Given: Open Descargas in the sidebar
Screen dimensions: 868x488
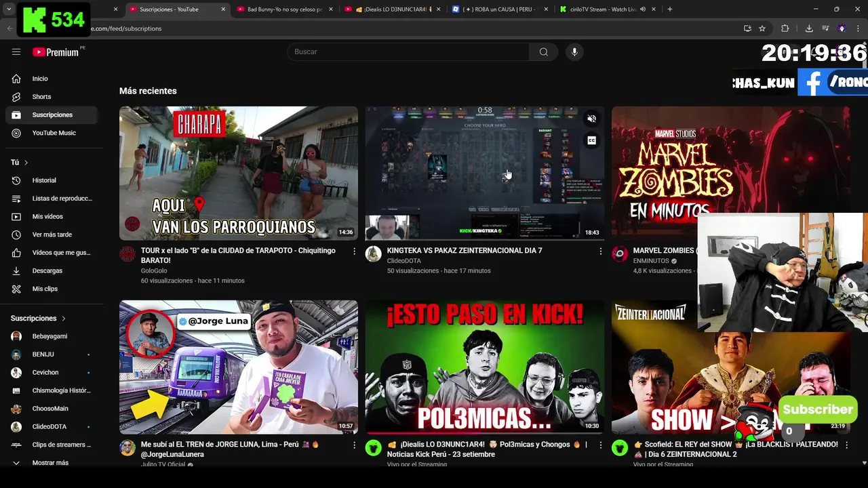Looking at the screenshot, I should (x=52, y=270).
